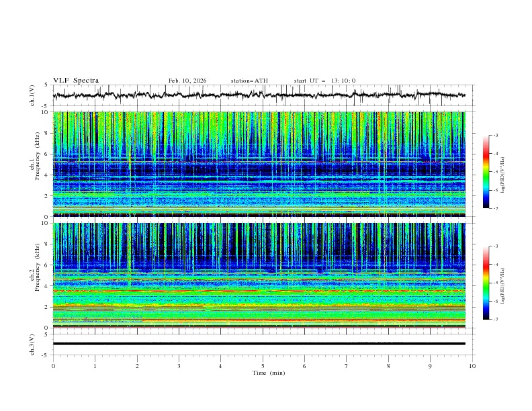Viewport: 532px width, 411px height.
Task: Click the 'station=ATH' label
Action: [249, 81]
